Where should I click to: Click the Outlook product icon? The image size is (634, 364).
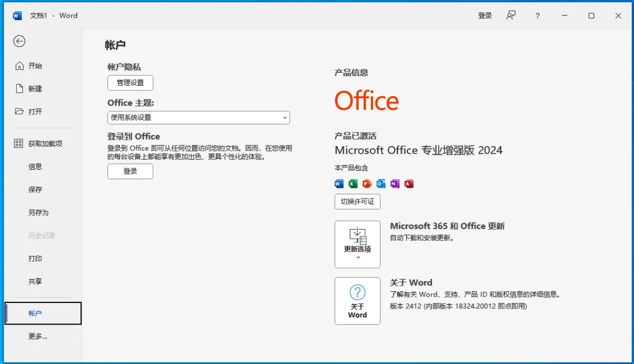tap(381, 184)
